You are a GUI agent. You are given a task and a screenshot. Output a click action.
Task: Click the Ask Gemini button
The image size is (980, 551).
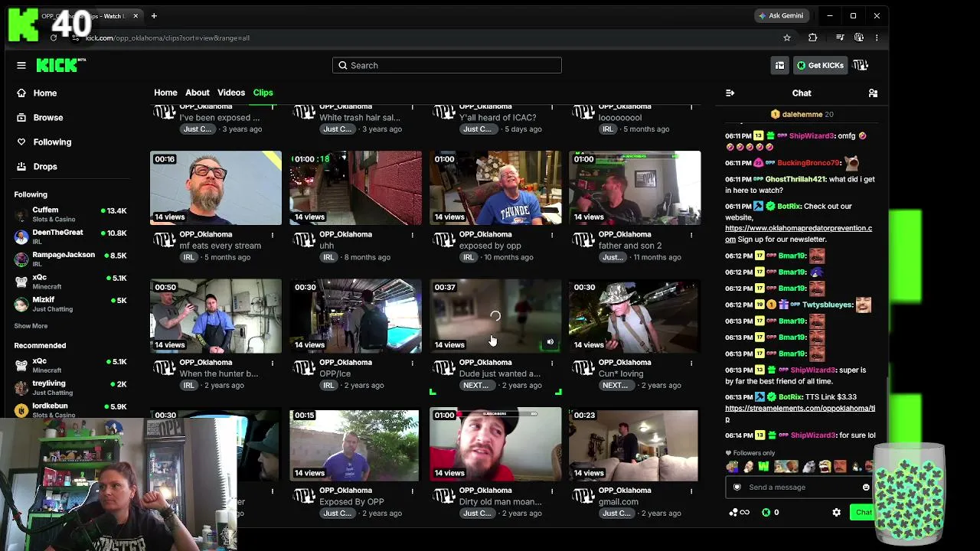tap(782, 15)
